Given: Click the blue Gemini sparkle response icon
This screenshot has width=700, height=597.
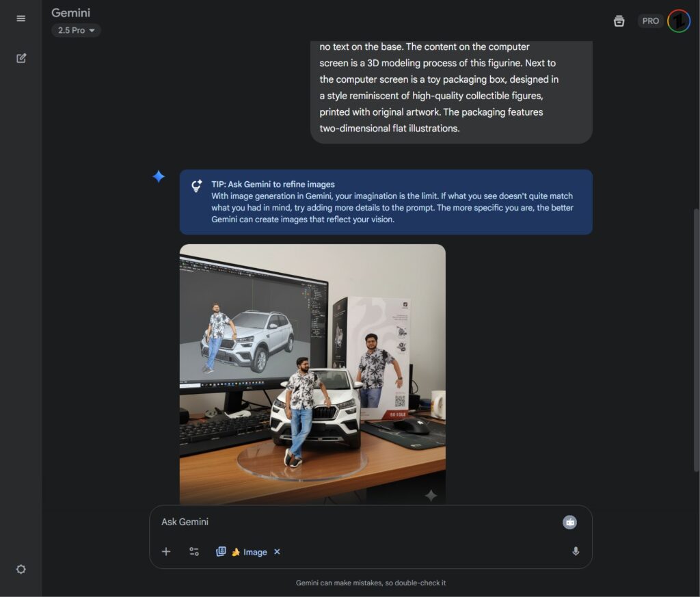Looking at the screenshot, I should pos(159,176).
